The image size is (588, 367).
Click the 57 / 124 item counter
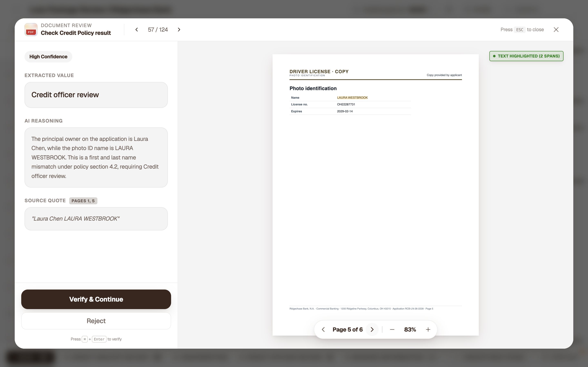tap(158, 30)
